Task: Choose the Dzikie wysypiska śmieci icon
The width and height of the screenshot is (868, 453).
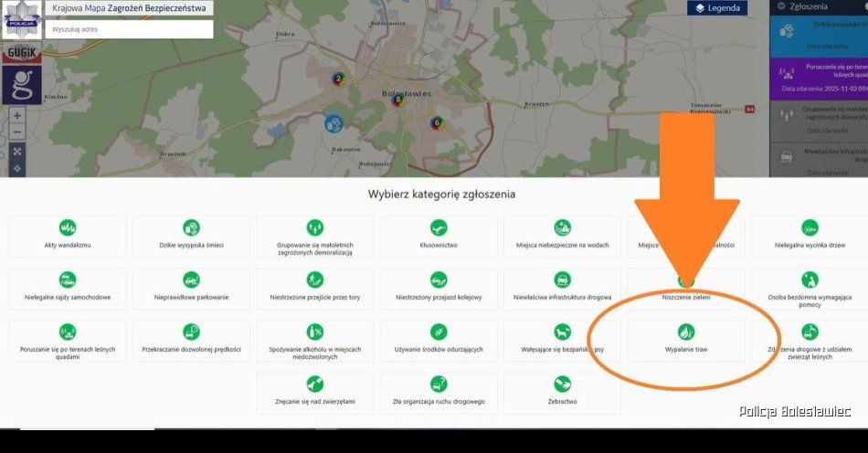Action: [192, 227]
